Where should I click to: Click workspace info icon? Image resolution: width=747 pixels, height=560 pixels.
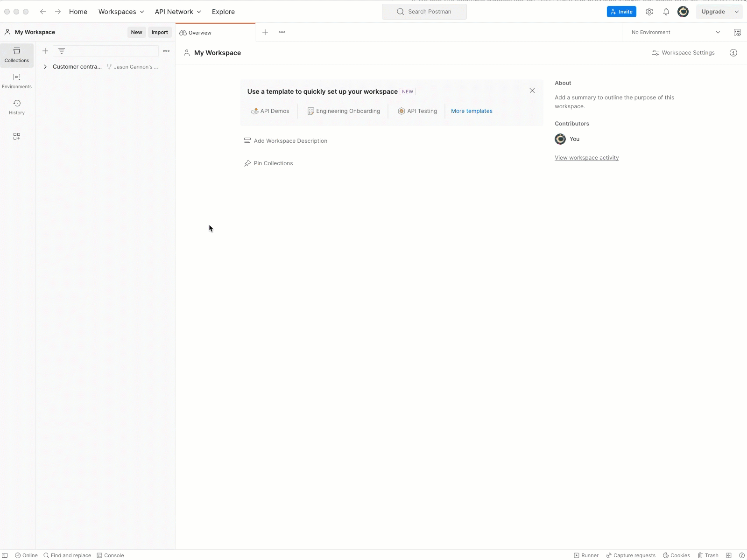point(733,53)
